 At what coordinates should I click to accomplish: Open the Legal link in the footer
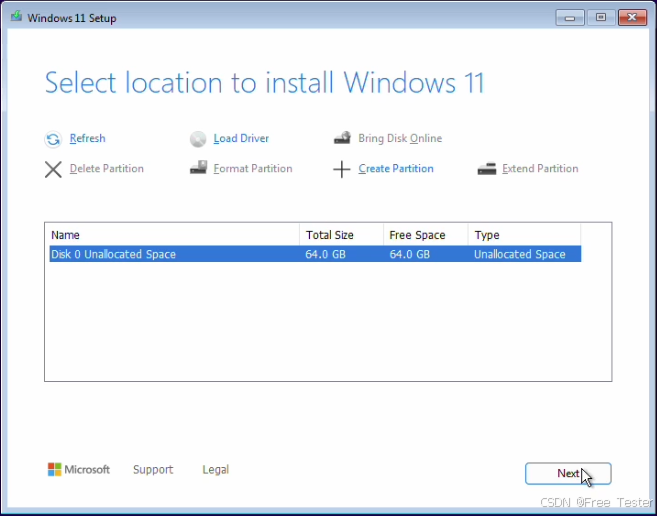point(215,469)
